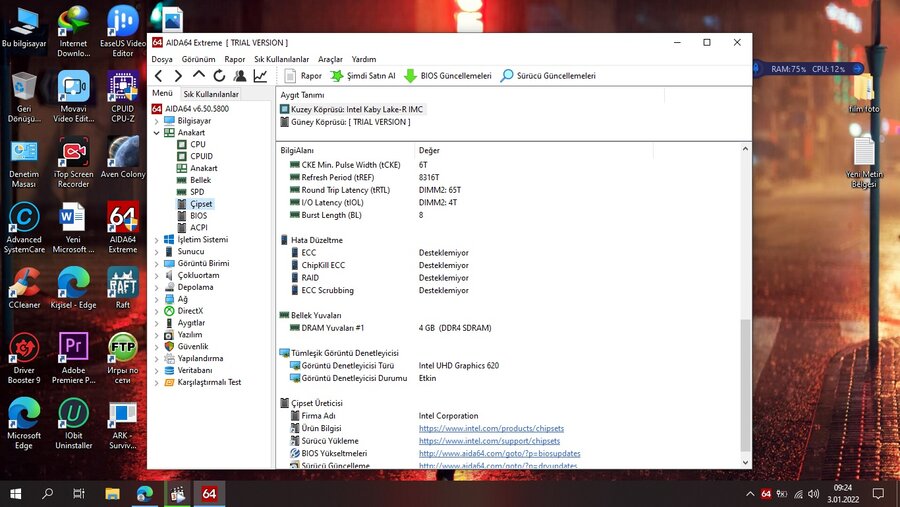The height and width of the screenshot is (507, 900).
Task: Click the back navigation arrow in AIDA64
Action: pyautogui.click(x=158, y=76)
